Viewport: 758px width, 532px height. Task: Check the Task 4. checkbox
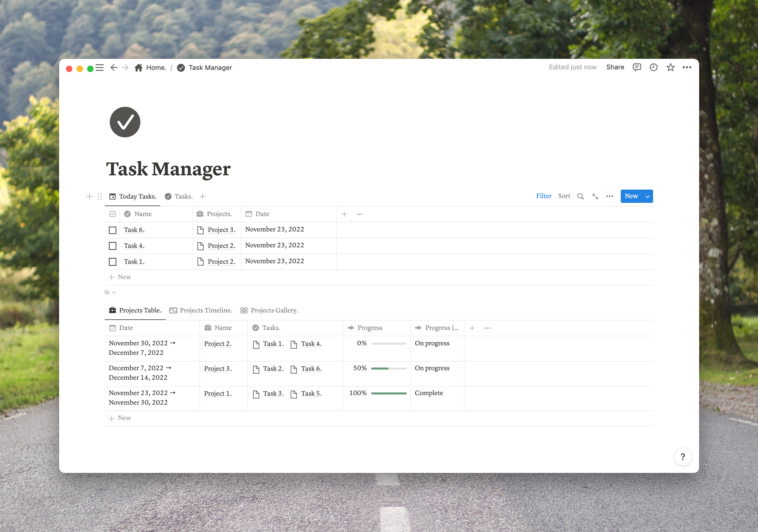pyautogui.click(x=113, y=246)
